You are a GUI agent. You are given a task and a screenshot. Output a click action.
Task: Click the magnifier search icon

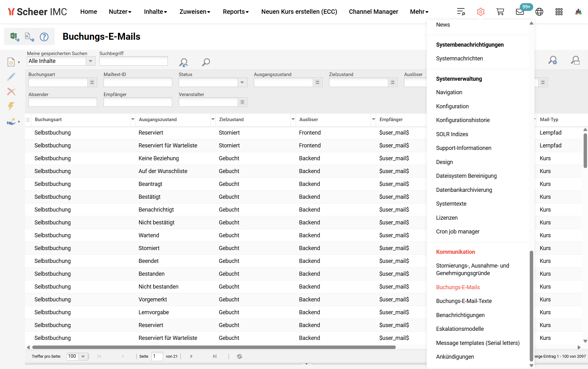point(206,62)
